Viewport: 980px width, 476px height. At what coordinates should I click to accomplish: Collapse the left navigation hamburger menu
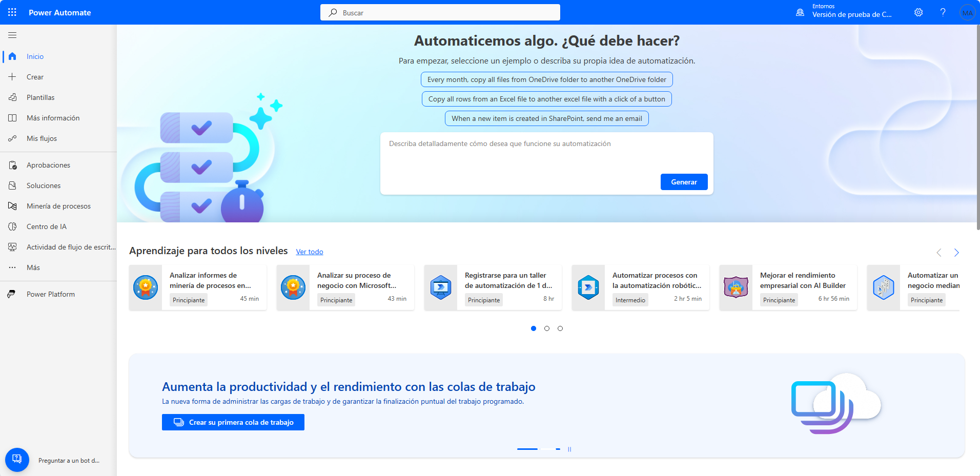(12, 35)
